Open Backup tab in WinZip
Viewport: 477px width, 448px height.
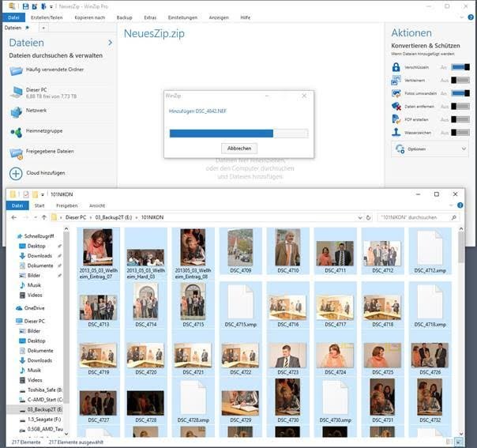coord(125,17)
